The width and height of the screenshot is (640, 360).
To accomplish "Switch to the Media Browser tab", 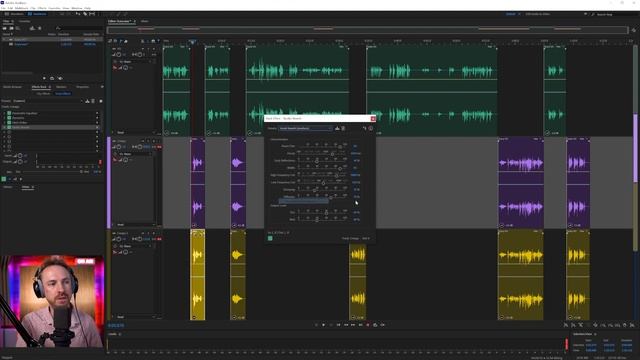I will coord(13,87).
